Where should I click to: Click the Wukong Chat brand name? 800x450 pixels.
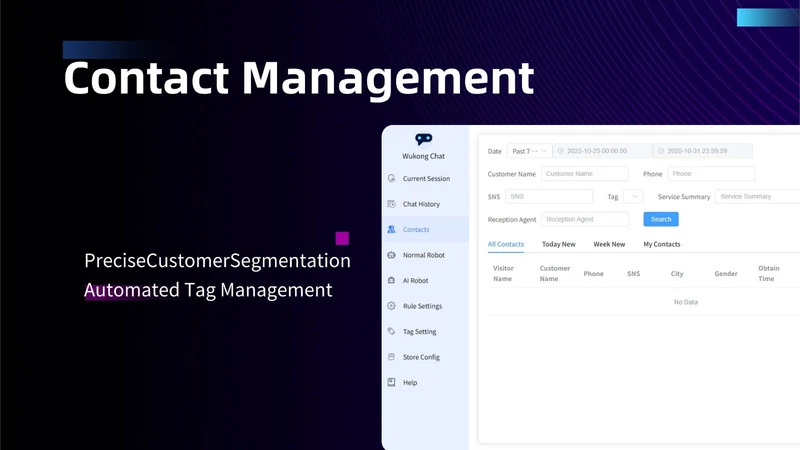point(423,156)
